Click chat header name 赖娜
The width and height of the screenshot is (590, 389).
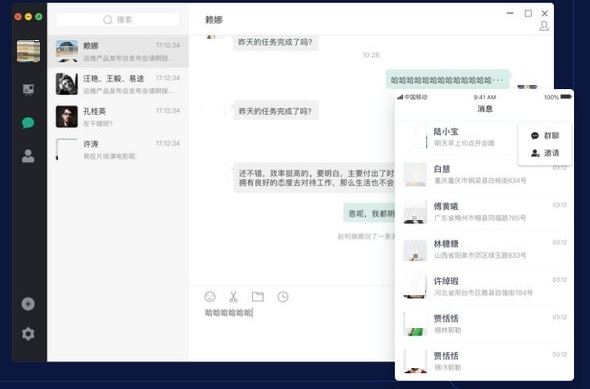(214, 20)
